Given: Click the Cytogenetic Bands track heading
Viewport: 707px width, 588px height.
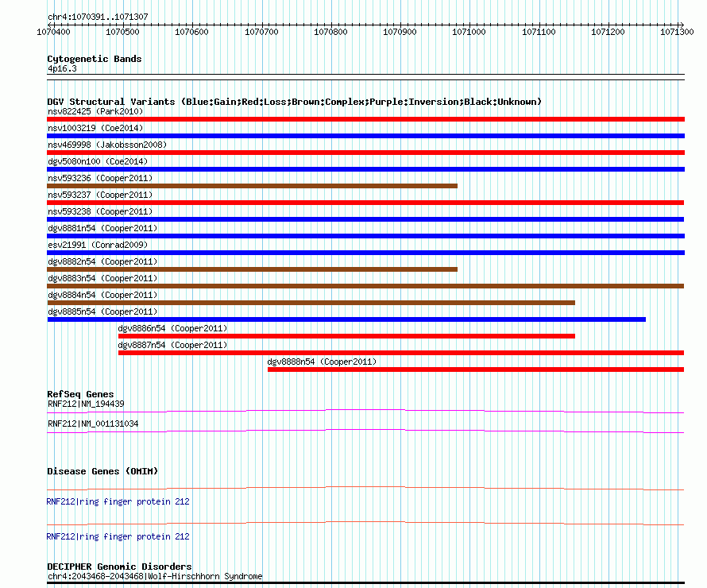Looking at the screenshot, I should [95, 59].
